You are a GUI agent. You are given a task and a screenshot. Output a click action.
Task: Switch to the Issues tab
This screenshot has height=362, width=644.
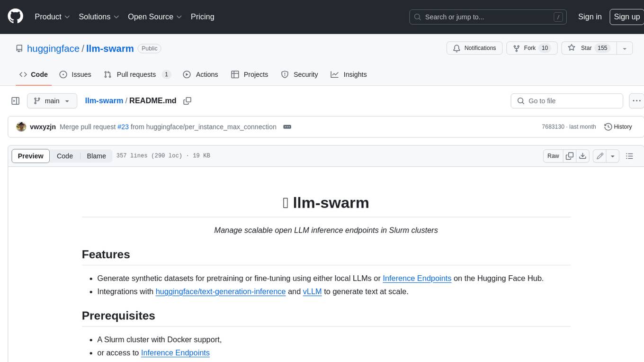click(75, 74)
